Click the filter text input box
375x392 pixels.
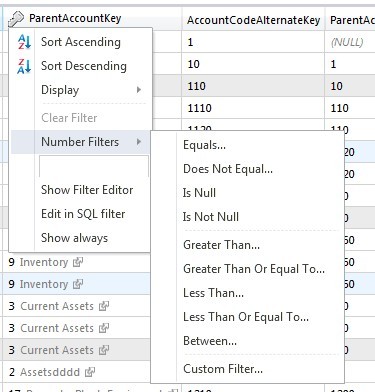[94, 166]
